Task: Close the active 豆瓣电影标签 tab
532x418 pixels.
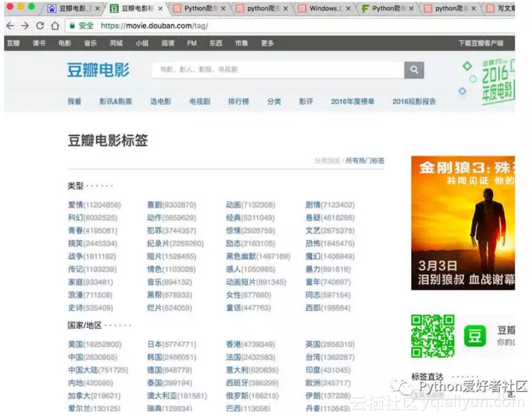Action: (x=160, y=8)
